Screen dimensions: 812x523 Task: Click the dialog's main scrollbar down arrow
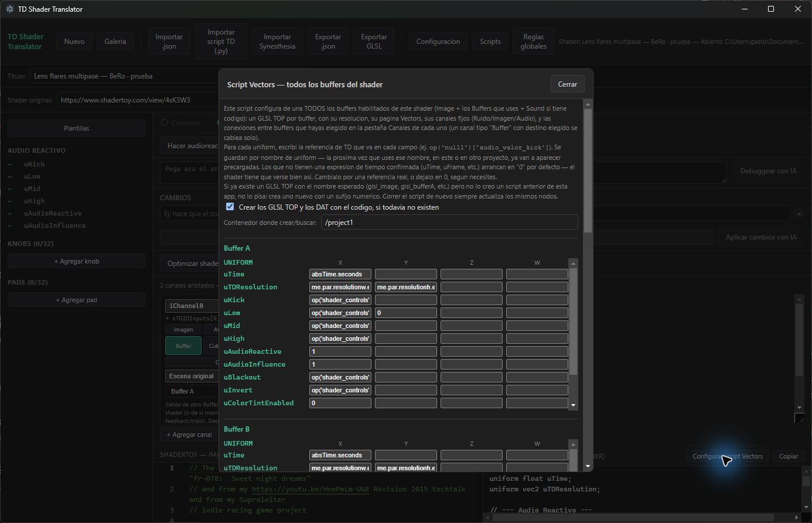(588, 466)
